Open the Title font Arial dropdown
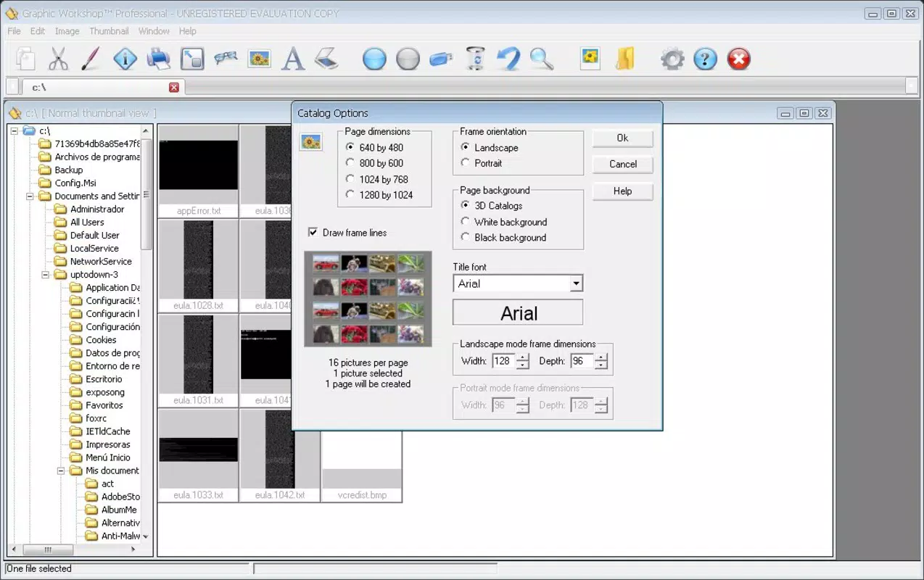924x580 pixels. coord(576,283)
